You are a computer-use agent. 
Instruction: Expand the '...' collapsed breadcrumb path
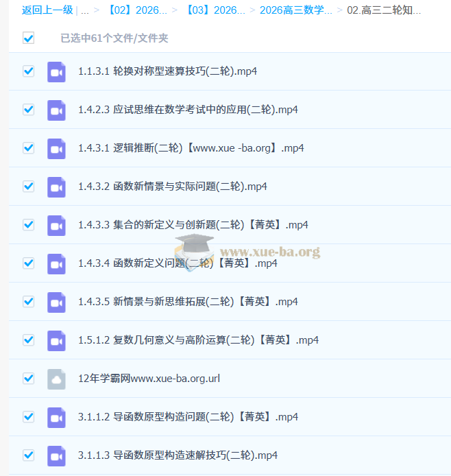(85, 10)
